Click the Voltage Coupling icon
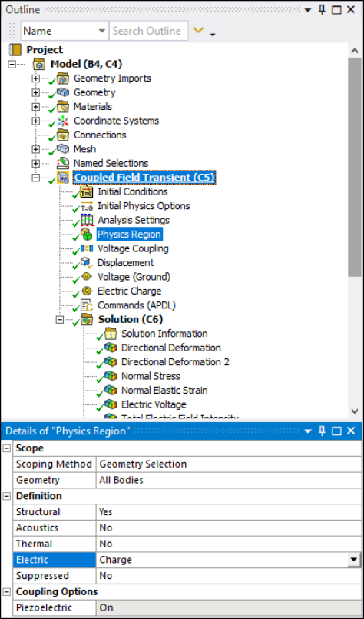This screenshot has width=364, height=619. (86, 248)
